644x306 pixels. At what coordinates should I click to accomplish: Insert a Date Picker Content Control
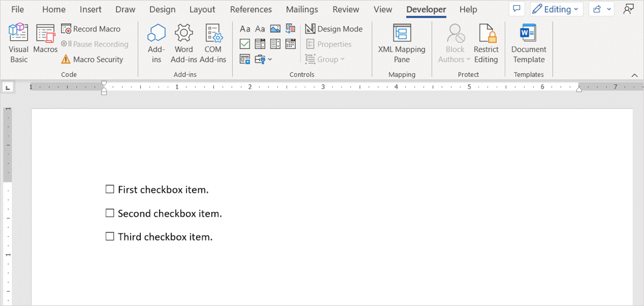290,44
